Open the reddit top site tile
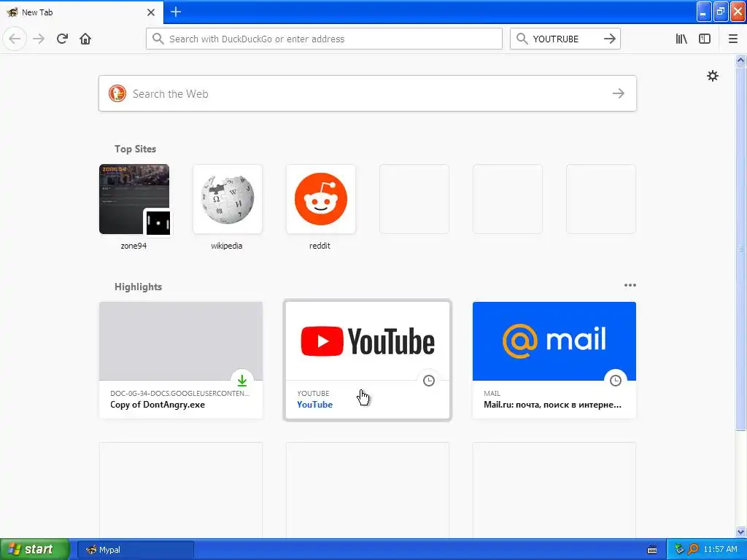Image resolution: width=747 pixels, height=560 pixels. coord(320,206)
